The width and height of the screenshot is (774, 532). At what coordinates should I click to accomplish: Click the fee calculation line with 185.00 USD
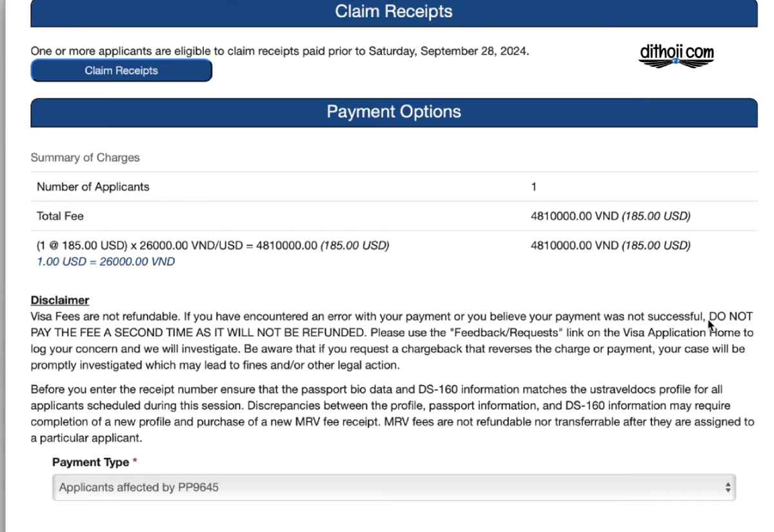click(213, 246)
